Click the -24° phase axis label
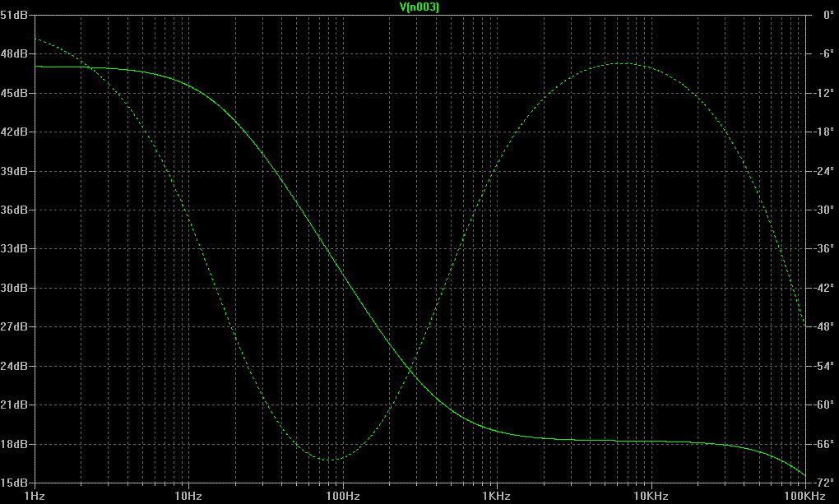839x504 pixels. pos(824,171)
